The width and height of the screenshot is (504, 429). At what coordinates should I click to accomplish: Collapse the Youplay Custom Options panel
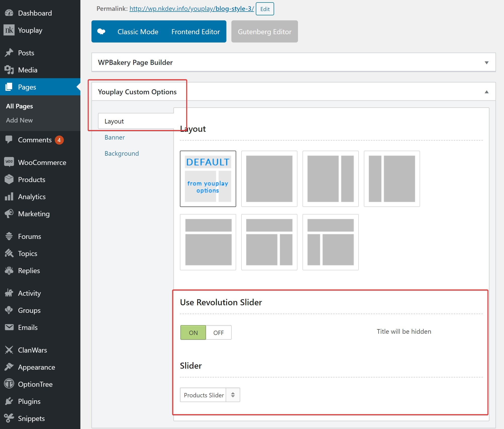[486, 92]
